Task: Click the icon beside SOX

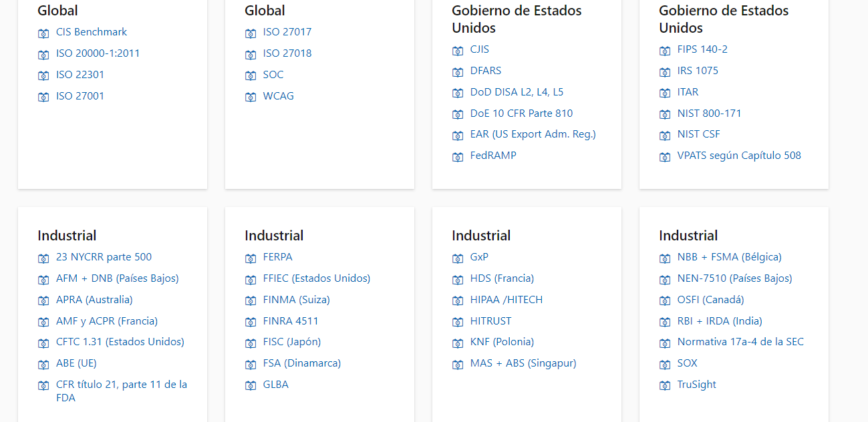Action: [665, 365]
